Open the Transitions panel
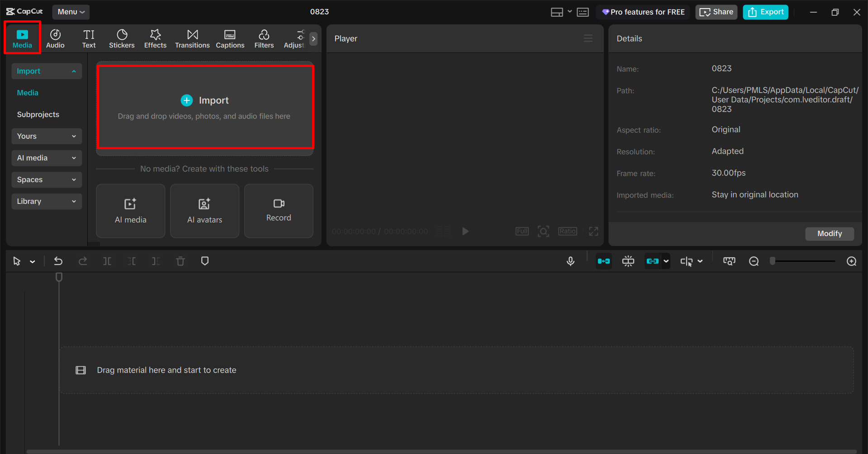868x454 pixels. 192,38
